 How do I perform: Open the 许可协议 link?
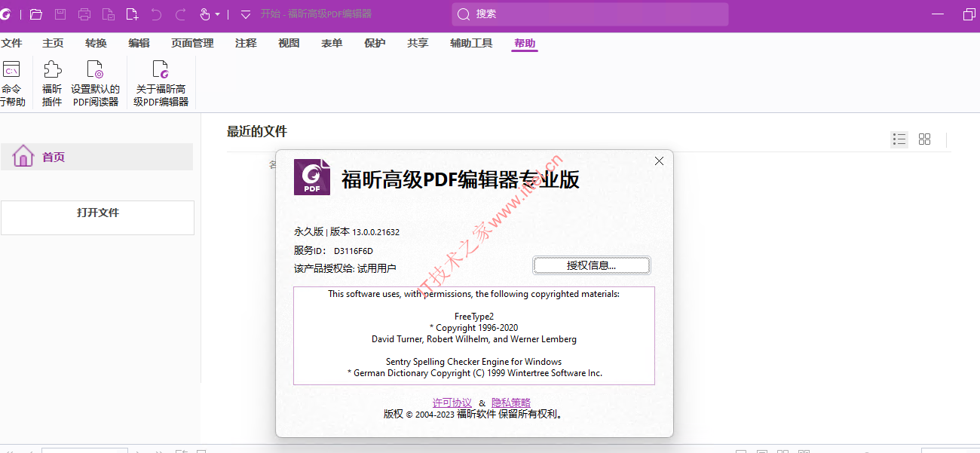click(x=452, y=402)
